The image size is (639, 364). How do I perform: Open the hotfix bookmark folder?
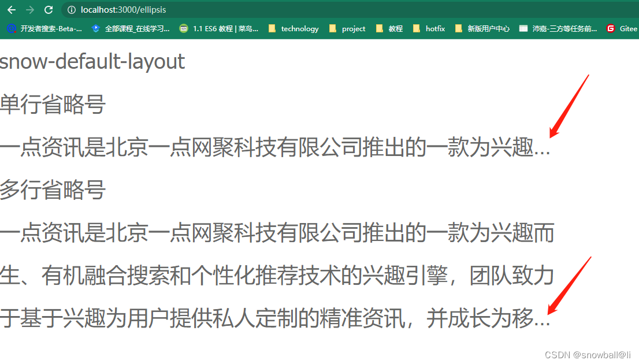pyautogui.click(x=429, y=28)
